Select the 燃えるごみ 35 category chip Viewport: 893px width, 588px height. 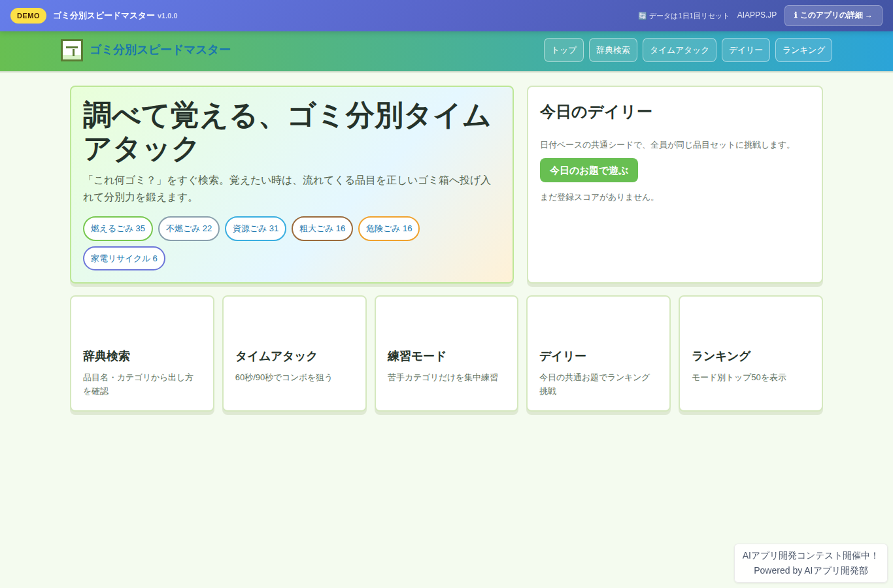coord(118,229)
